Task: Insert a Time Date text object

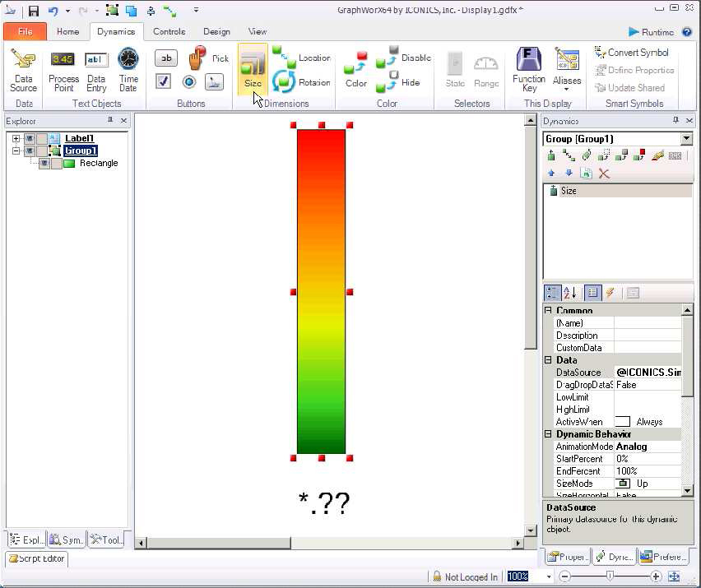Action: click(x=128, y=69)
